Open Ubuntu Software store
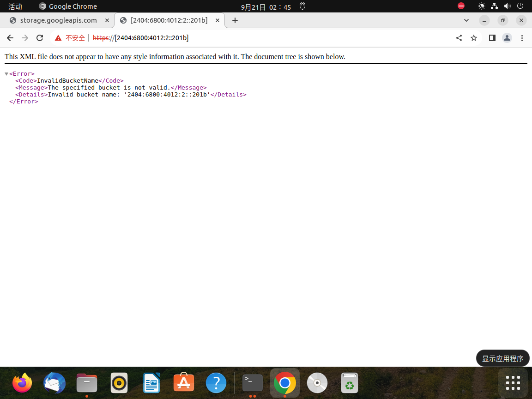The width and height of the screenshot is (532, 399). (183, 383)
